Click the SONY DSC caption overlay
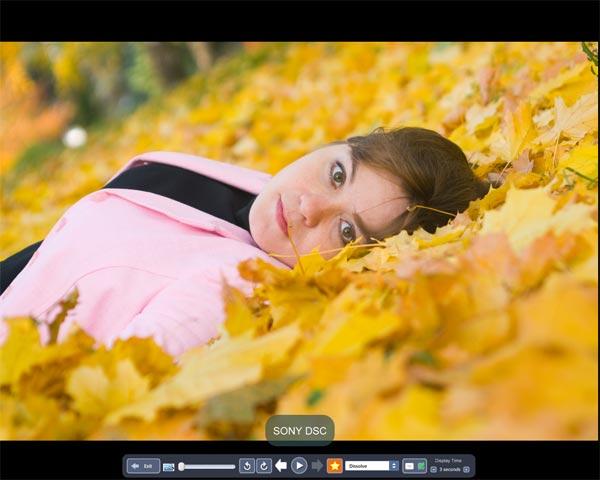Image resolution: width=600 pixels, height=480 pixels. pos(300,431)
